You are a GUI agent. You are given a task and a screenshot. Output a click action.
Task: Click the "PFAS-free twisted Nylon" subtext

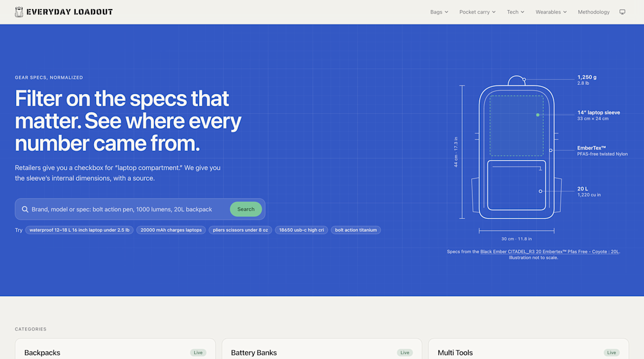click(602, 154)
